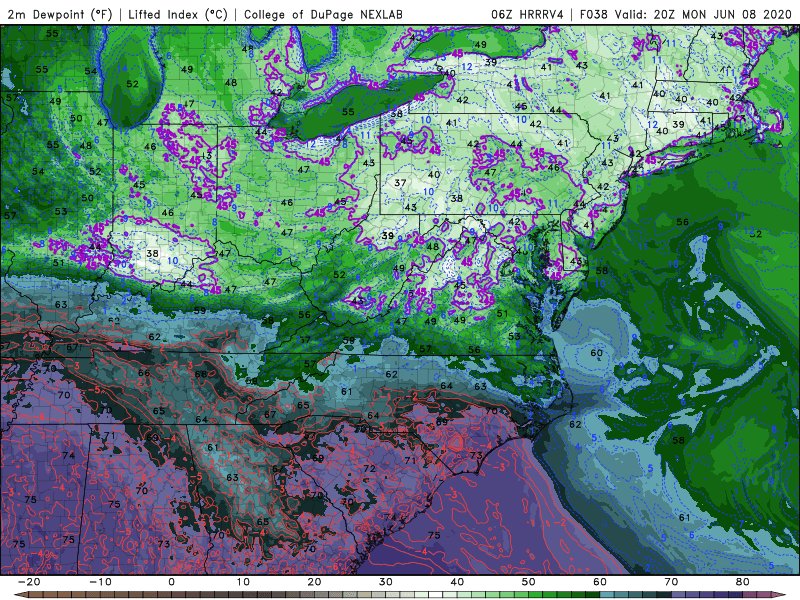The image size is (800, 600).
Task: Click the '70' color scale label
Action: pos(671,582)
